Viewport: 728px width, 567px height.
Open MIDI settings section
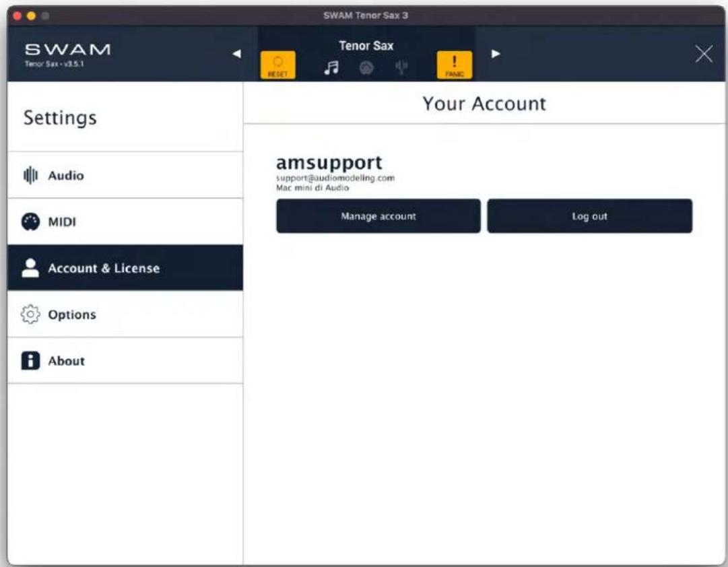click(x=125, y=222)
